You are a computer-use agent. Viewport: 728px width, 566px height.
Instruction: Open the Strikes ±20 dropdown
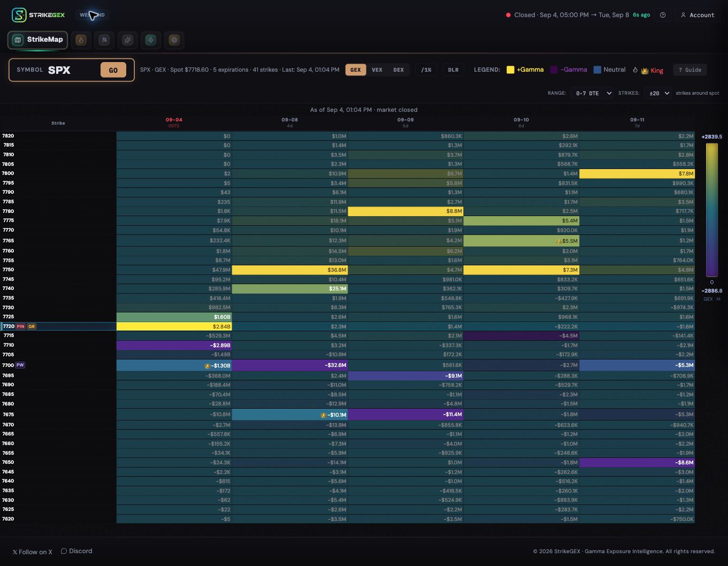point(658,93)
